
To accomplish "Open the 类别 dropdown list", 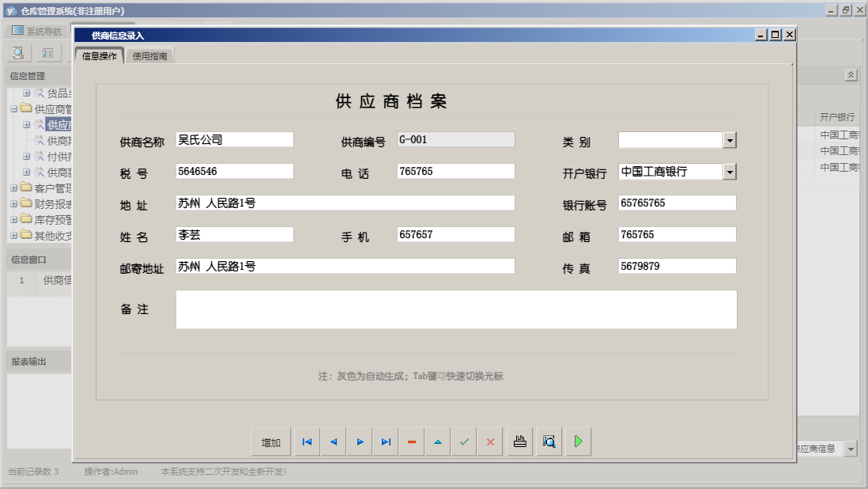I will point(730,140).
